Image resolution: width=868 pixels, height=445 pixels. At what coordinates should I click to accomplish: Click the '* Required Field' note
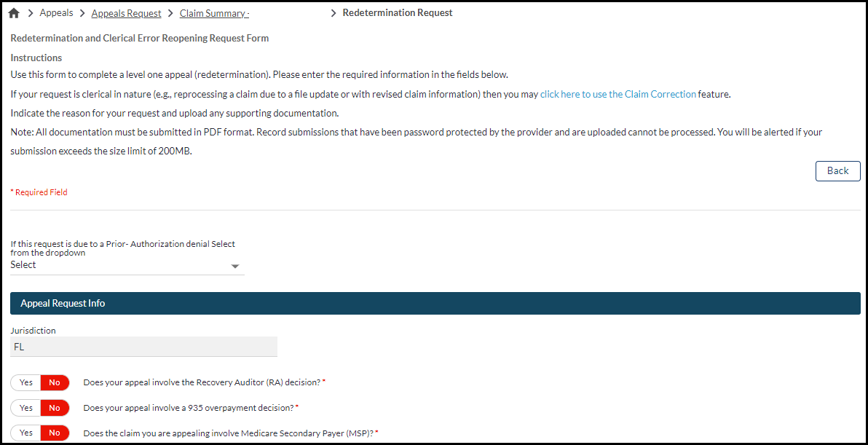[39, 192]
